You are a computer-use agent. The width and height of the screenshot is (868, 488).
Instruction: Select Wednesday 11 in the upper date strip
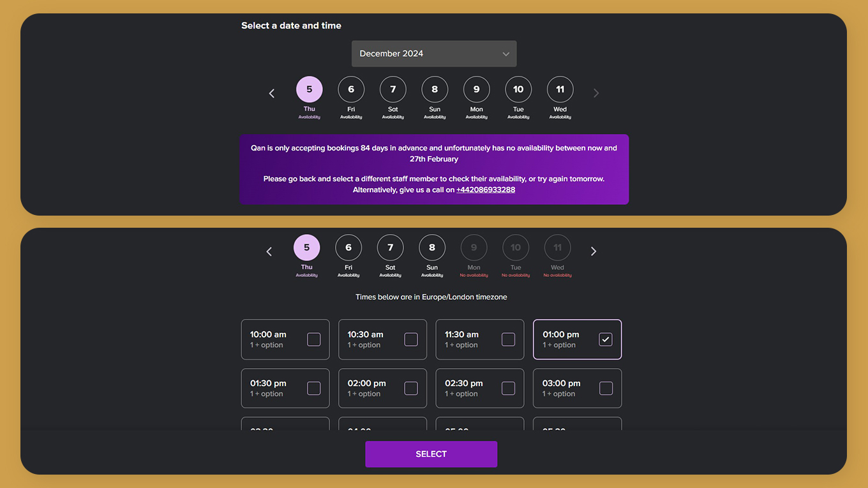click(560, 89)
